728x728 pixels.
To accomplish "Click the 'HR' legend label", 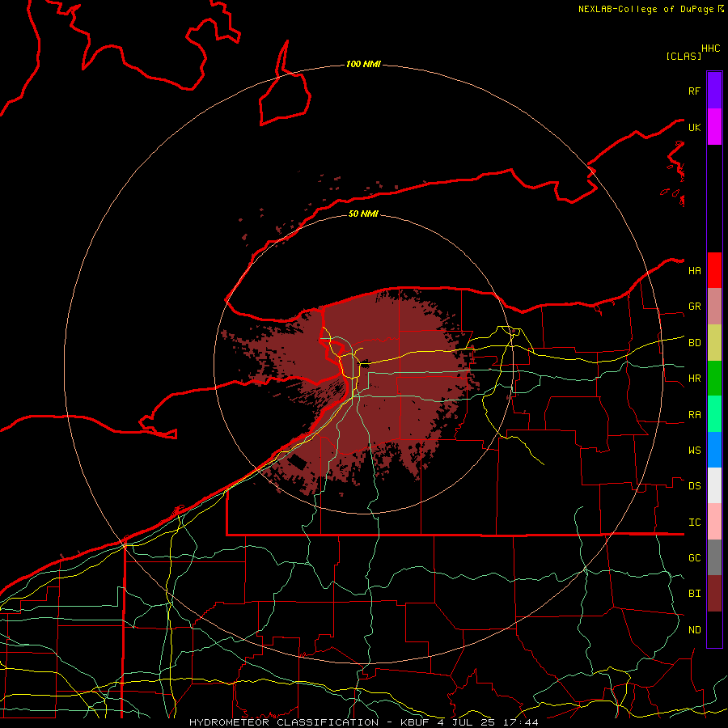I will click(694, 379).
